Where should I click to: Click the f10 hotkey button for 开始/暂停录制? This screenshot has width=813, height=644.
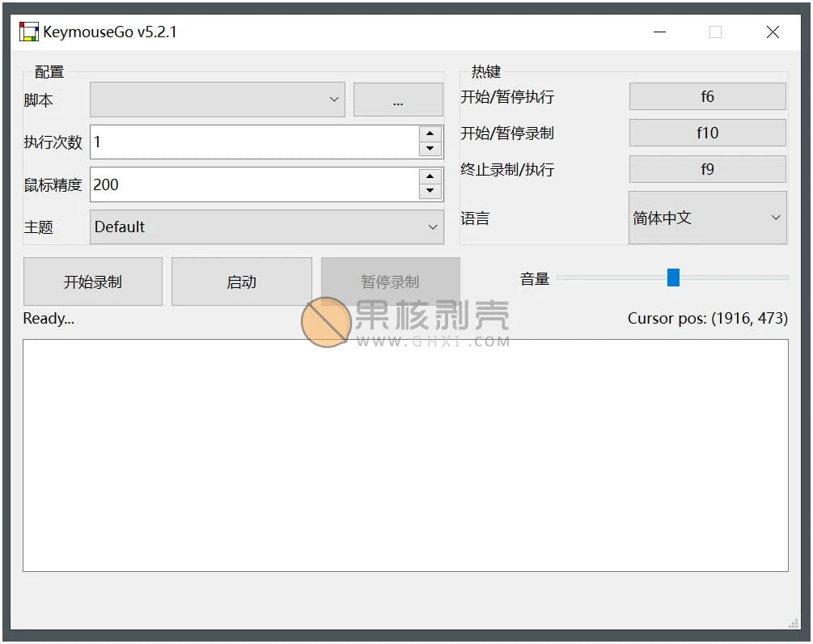[x=707, y=132]
